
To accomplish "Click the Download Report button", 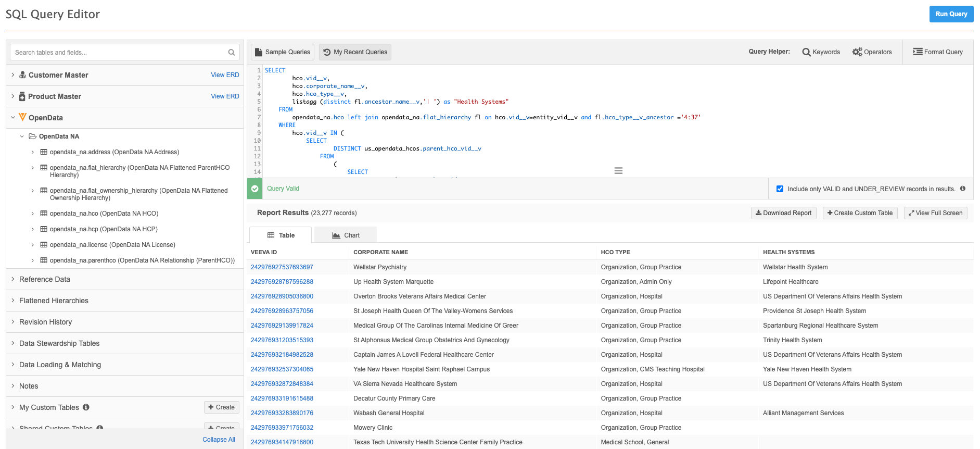I will point(783,213).
